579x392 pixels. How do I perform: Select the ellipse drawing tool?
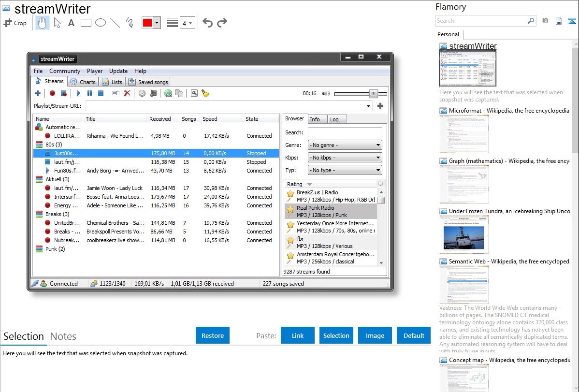click(101, 23)
